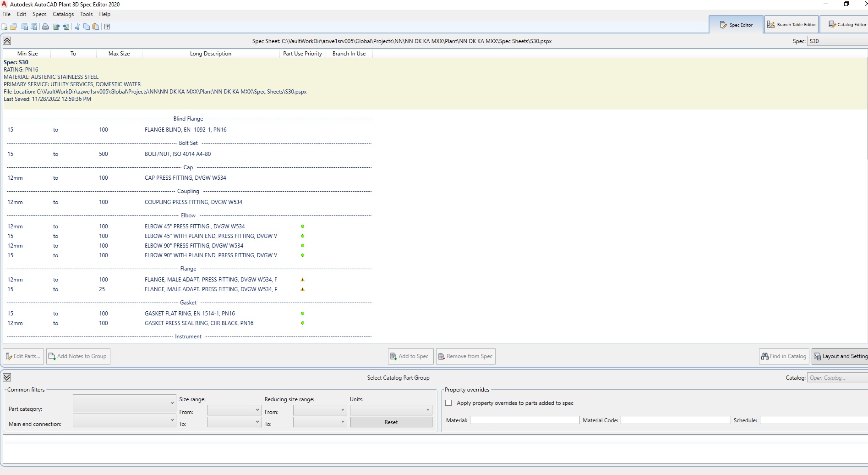This screenshot has width=868, height=475.
Task: Open a spec via the folder toolbar icon
Action: [13, 27]
